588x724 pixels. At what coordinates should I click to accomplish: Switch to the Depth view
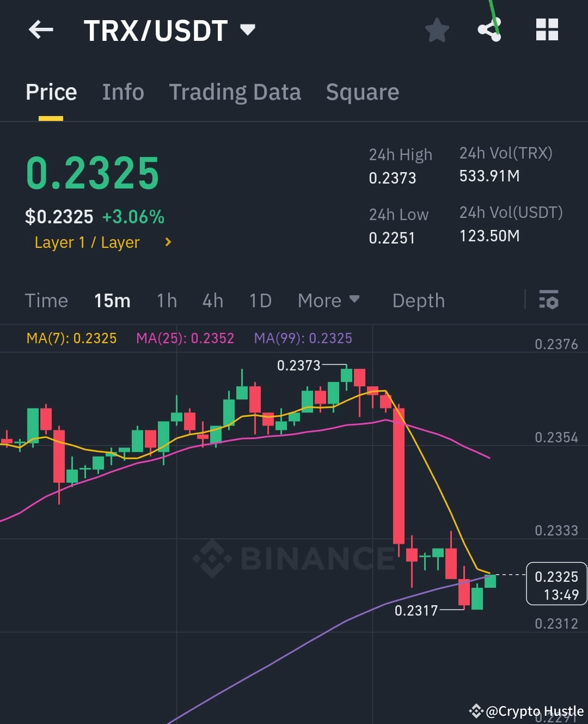[418, 300]
